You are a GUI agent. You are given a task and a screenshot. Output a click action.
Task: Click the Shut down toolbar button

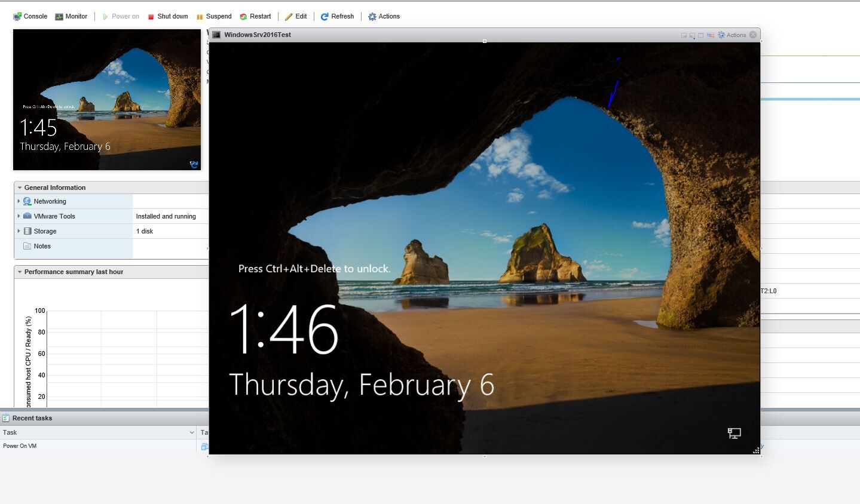point(168,17)
